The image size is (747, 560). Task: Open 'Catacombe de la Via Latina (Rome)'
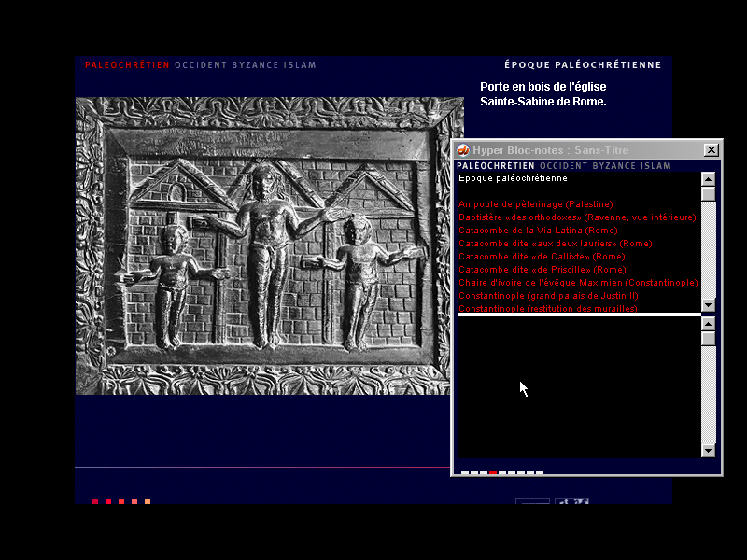538,231
